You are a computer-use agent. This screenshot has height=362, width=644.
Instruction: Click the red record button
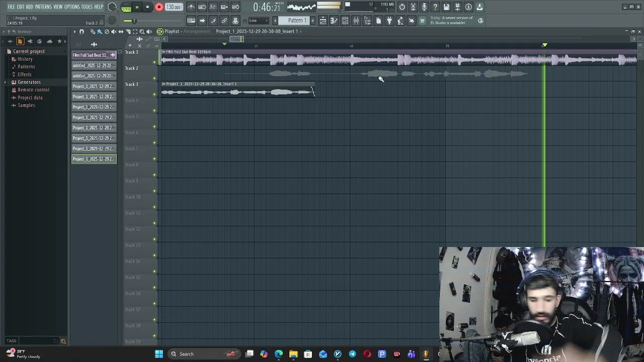coord(159,7)
